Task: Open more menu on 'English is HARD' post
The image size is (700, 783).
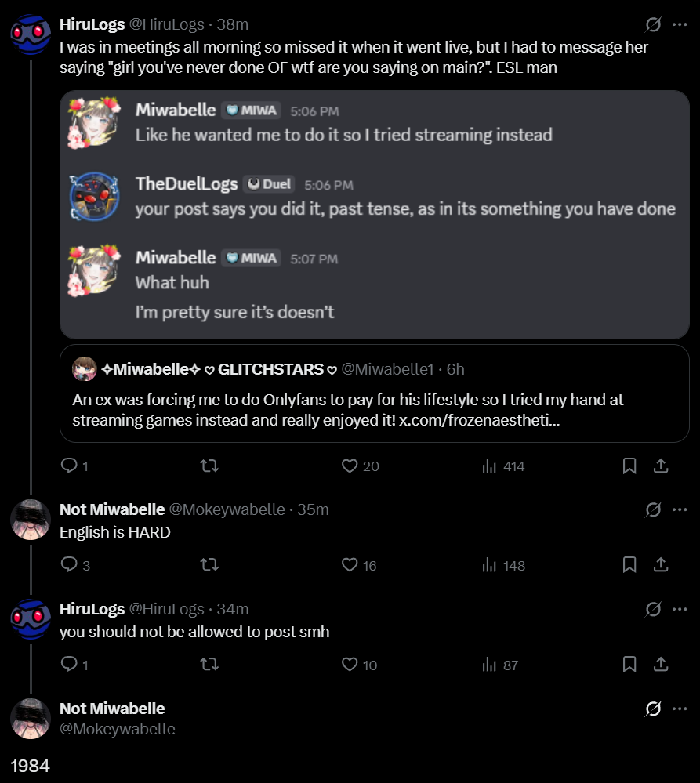Action: [x=680, y=510]
